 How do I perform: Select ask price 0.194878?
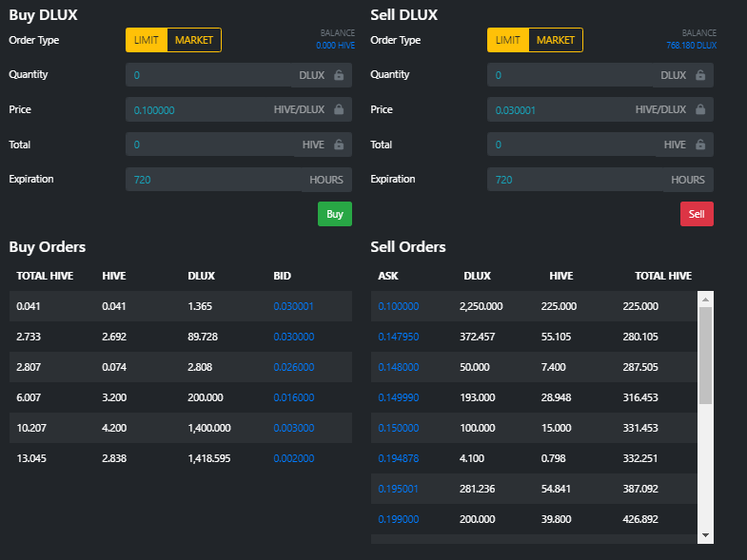(x=399, y=458)
